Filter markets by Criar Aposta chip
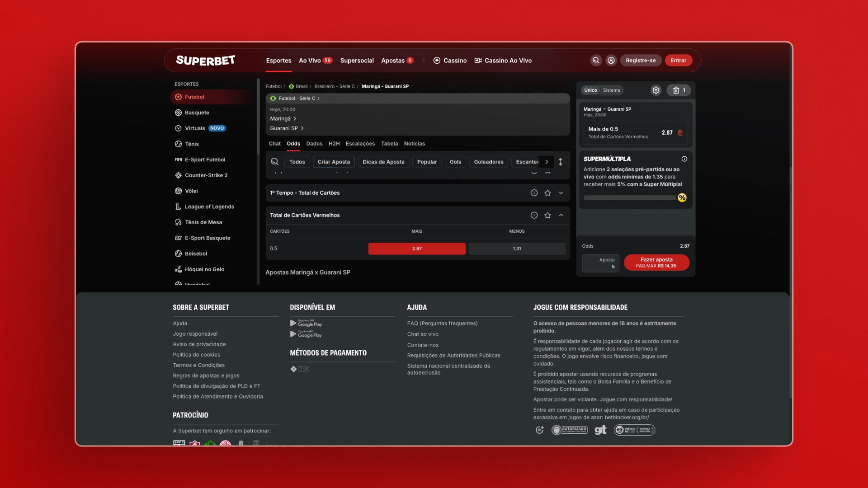868x488 pixels. click(x=334, y=162)
